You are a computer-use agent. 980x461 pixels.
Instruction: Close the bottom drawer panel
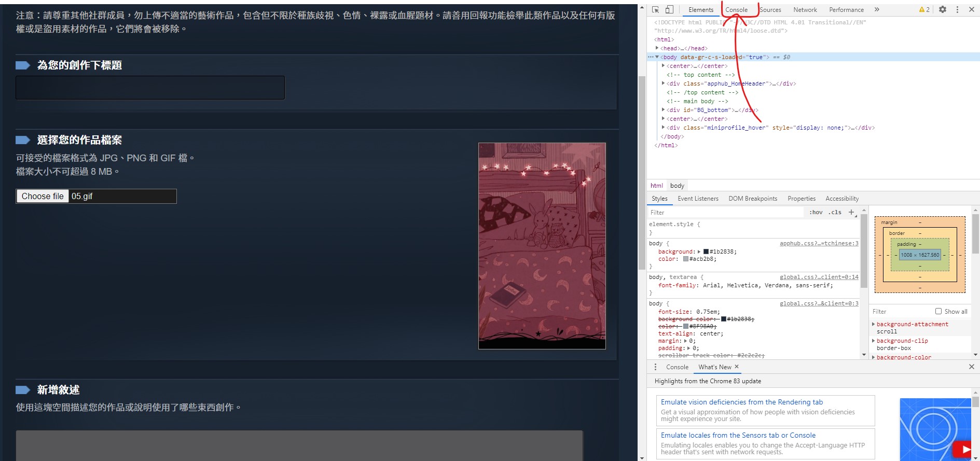pos(972,367)
